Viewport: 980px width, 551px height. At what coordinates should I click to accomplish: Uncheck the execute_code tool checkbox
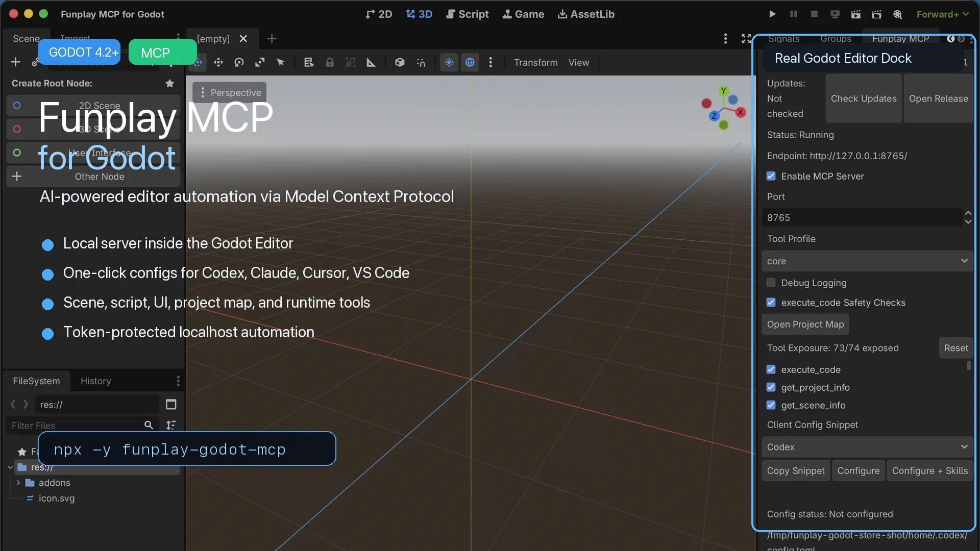click(771, 369)
